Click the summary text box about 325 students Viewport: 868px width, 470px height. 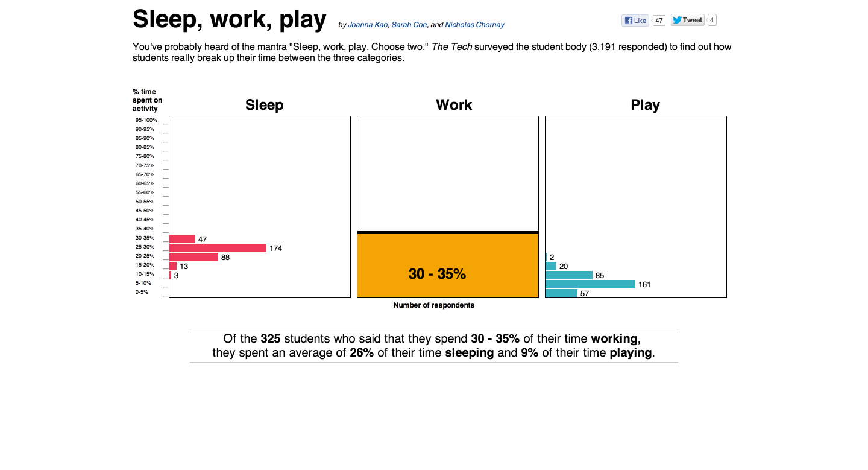pos(433,346)
